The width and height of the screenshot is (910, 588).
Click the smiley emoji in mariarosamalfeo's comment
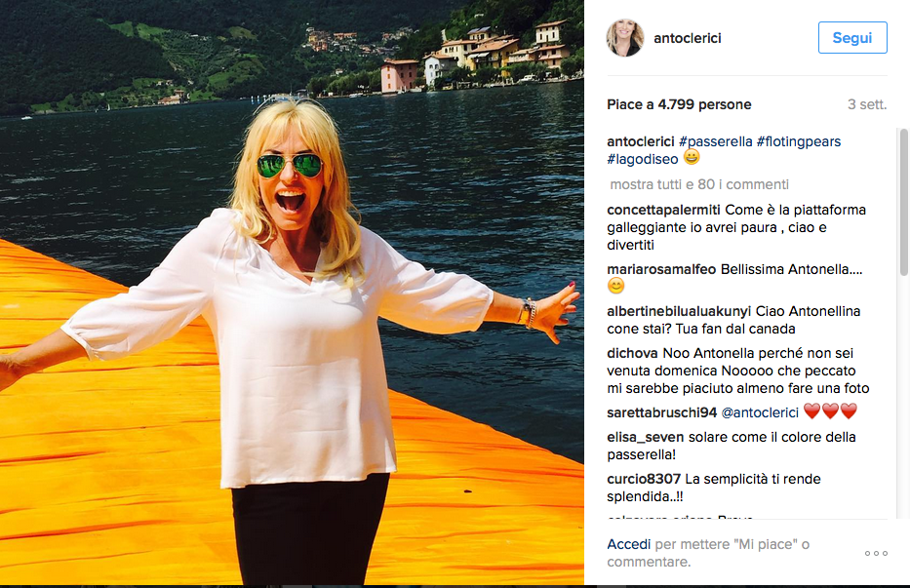point(615,286)
